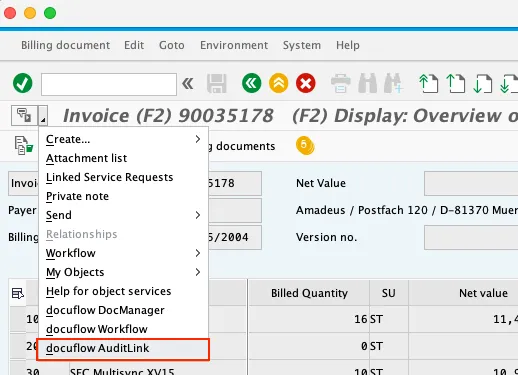Expand the Create... submenu
The image size is (518, 375).
pos(124,139)
